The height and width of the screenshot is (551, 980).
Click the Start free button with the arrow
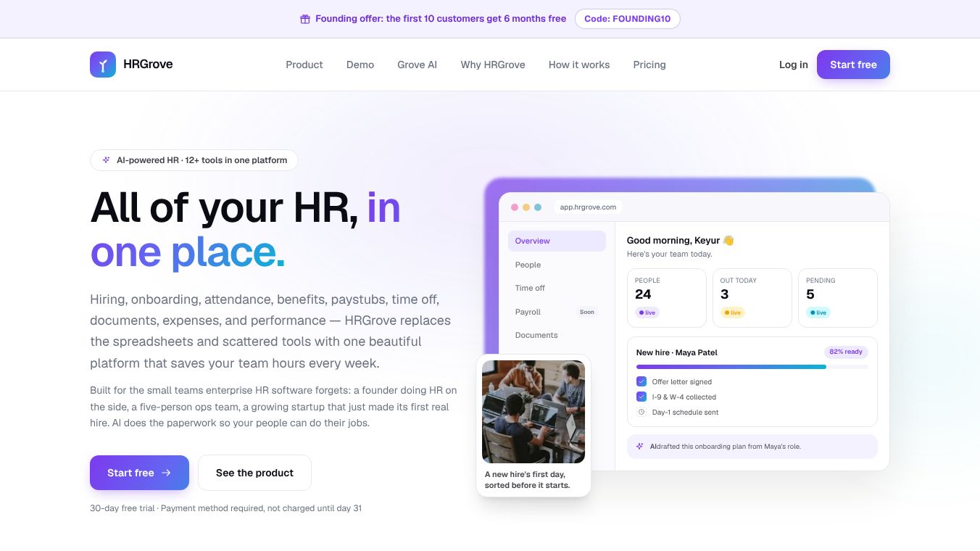(x=139, y=473)
